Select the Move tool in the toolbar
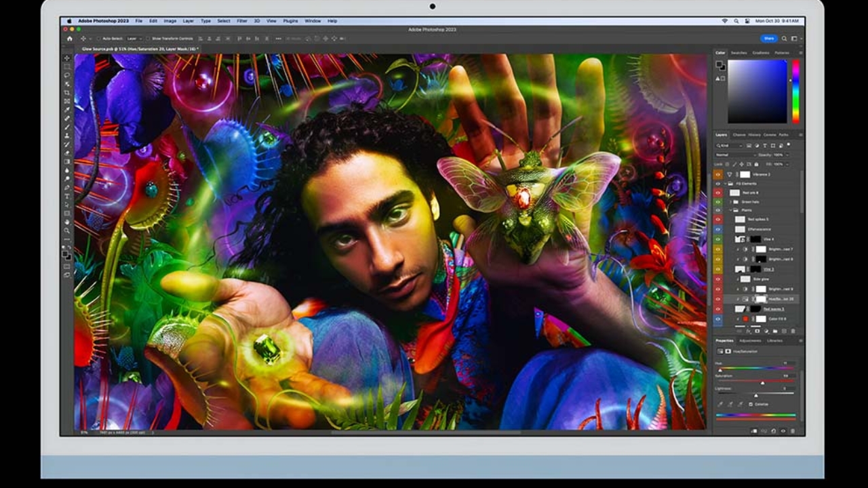868x488 pixels. [67, 58]
